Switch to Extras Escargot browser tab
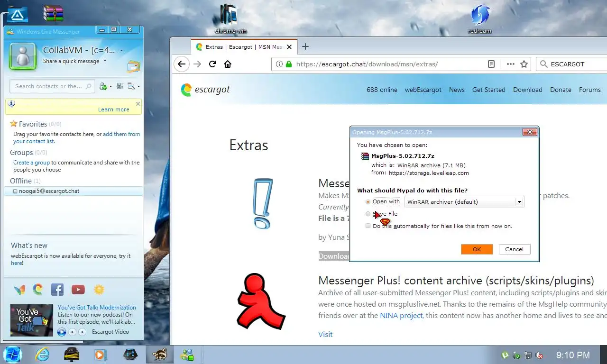This screenshot has height=364, width=607. [244, 47]
